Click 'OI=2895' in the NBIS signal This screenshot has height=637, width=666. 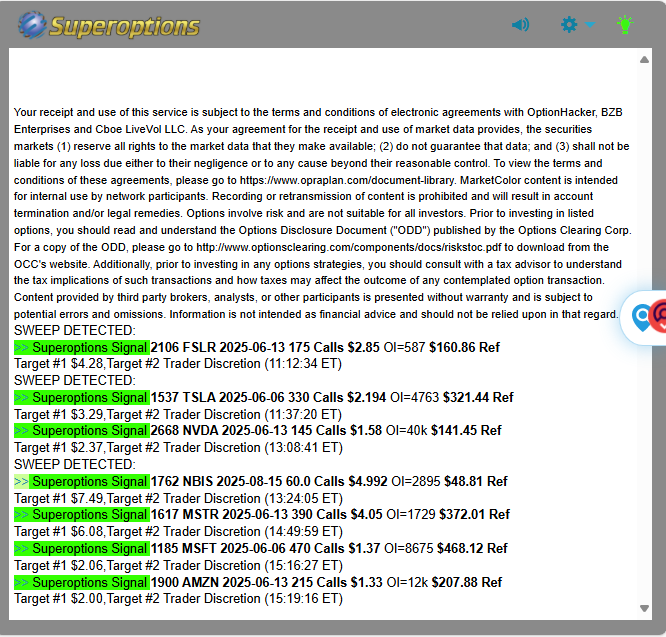pyautogui.click(x=416, y=482)
